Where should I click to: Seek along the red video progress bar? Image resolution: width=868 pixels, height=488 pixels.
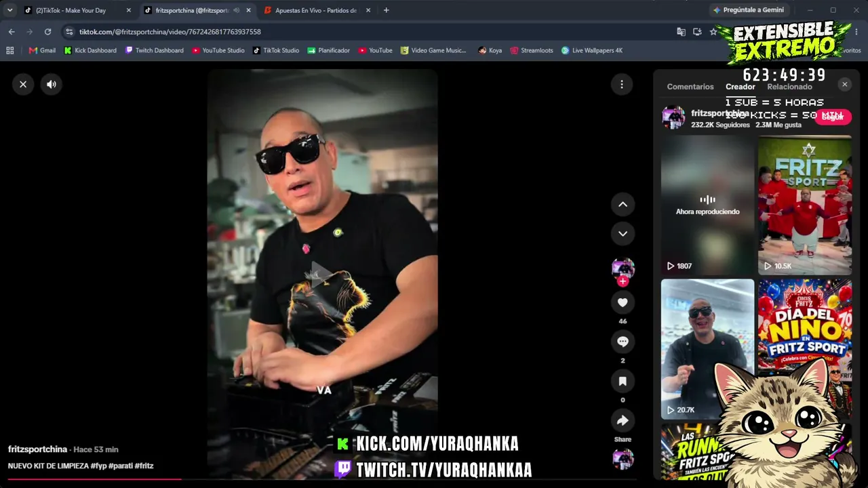coord(322,479)
